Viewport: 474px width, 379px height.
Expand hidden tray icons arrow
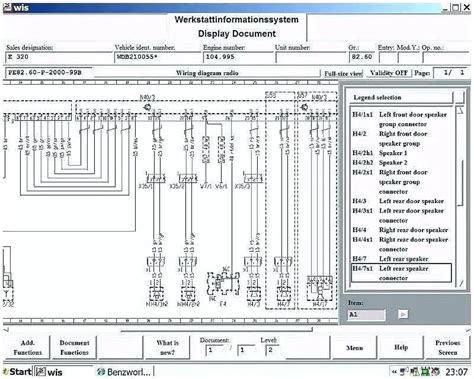[394, 372]
